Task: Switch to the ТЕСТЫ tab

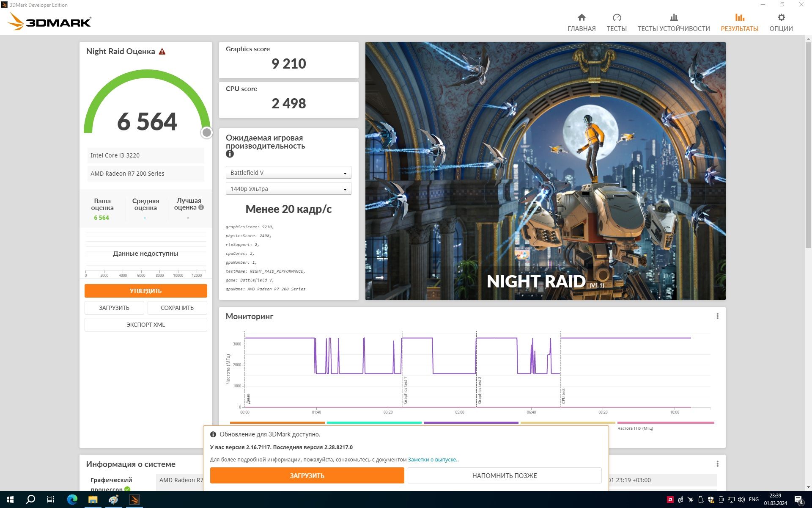Action: (x=617, y=22)
